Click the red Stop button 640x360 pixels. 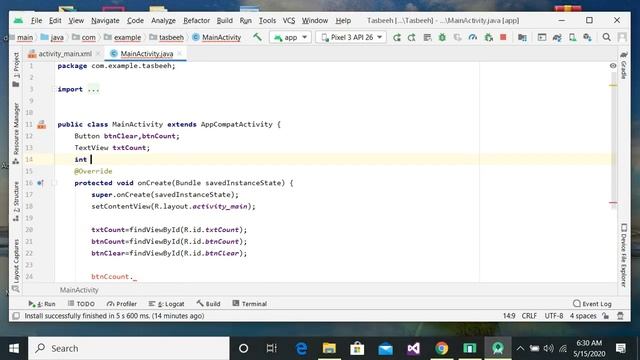pos(503,37)
